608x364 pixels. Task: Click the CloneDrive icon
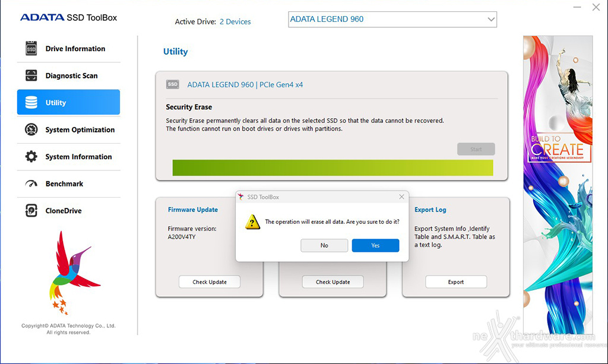31,210
